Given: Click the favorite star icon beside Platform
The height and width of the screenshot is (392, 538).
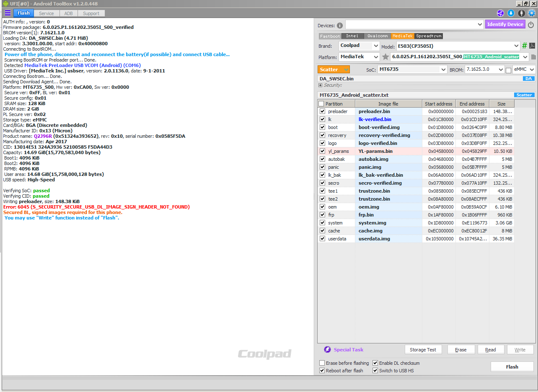Looking at the screenshot, I should (x=385, y=57).
